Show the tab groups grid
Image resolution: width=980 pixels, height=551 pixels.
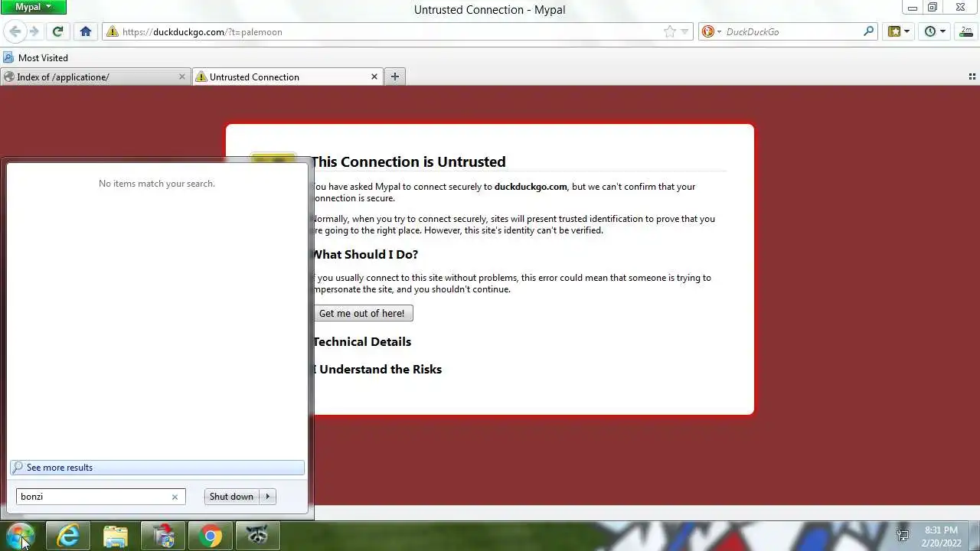972,77
